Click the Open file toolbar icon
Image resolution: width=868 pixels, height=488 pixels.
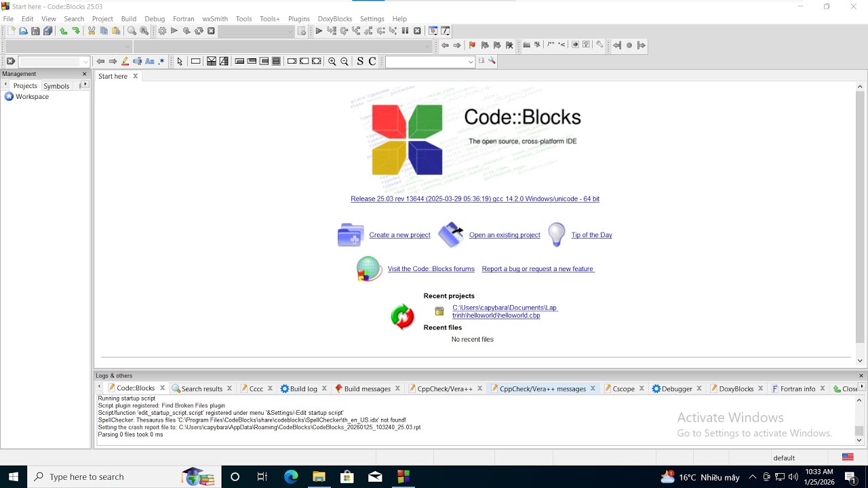[x=23, y=31]
